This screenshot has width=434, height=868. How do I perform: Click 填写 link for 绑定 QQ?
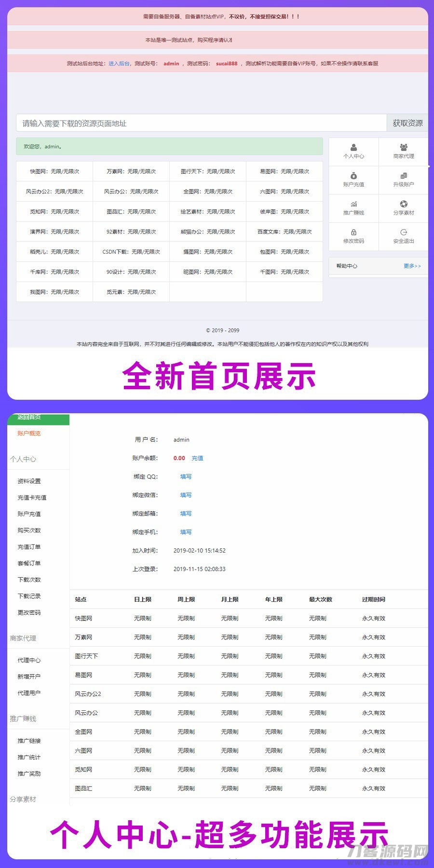pyautogui.click(x=186, y=476)
